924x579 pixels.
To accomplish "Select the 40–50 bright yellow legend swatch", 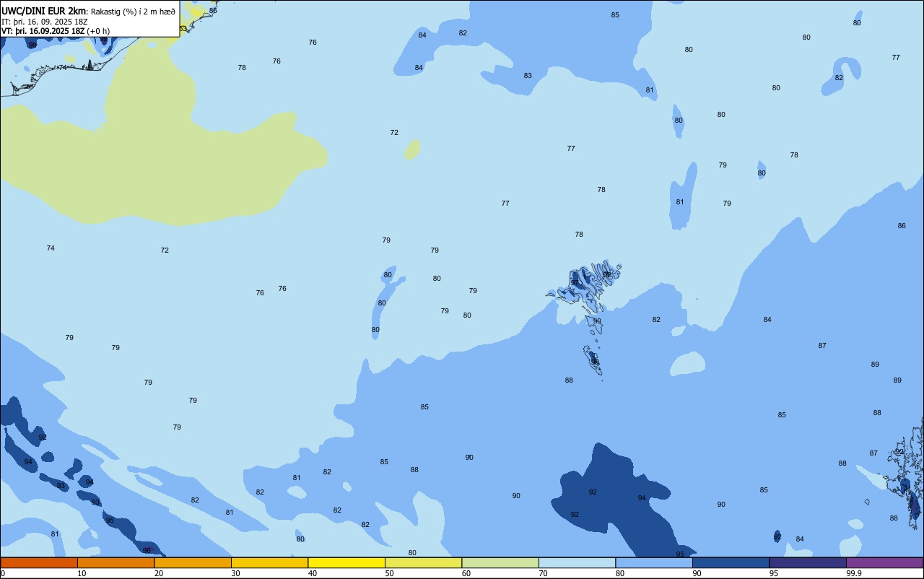I will coord(346,562).
